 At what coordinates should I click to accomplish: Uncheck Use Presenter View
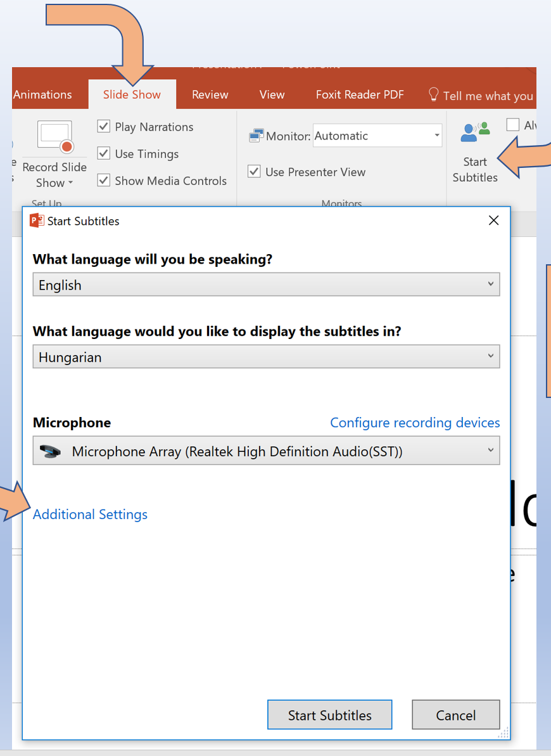tap(254, 171)
